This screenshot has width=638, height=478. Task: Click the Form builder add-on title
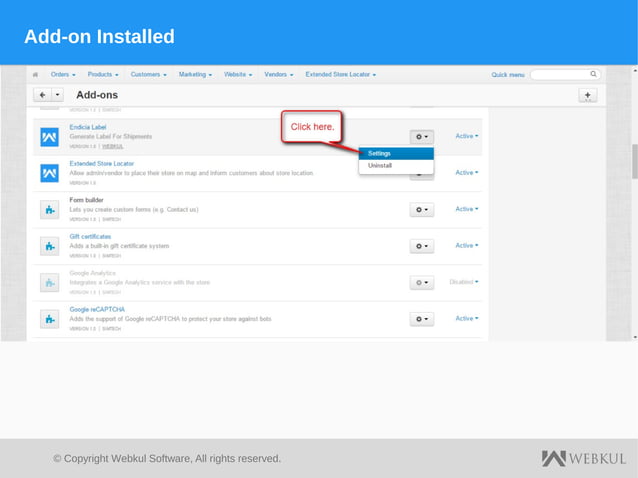[86, 200]
